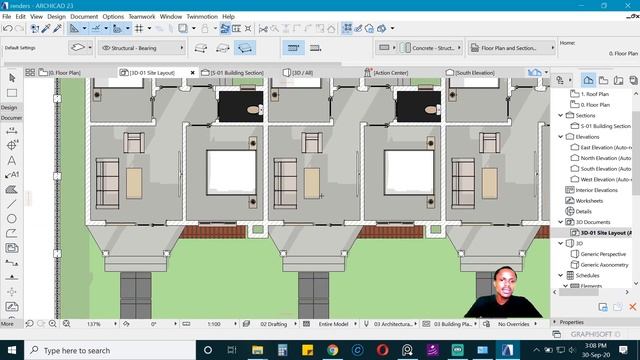This screenshot has height=360, width=640.
Task: Open the Design menu
Action: pyautogui.click(x=56, y=17)
